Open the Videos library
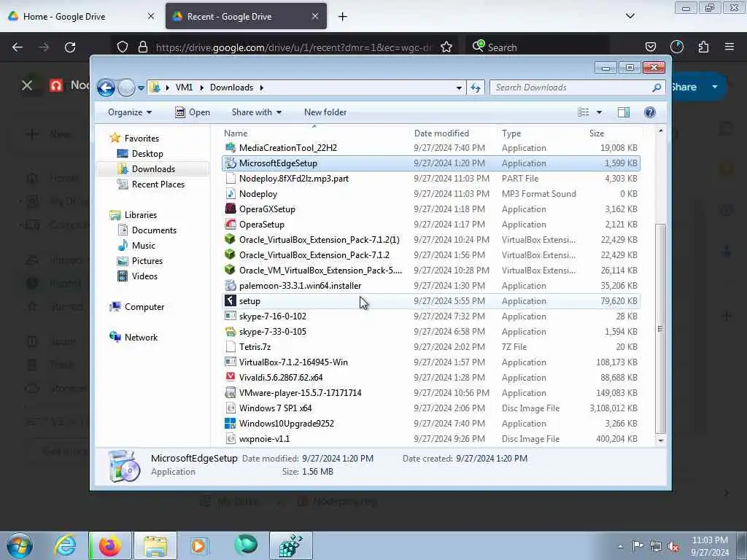 (144, 276)
